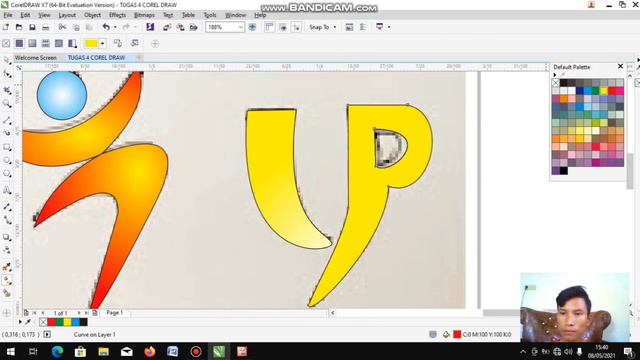Select the Ellipse tool
Image resolution: width=640 pixels, height=360 pixels.
point(7,160)
